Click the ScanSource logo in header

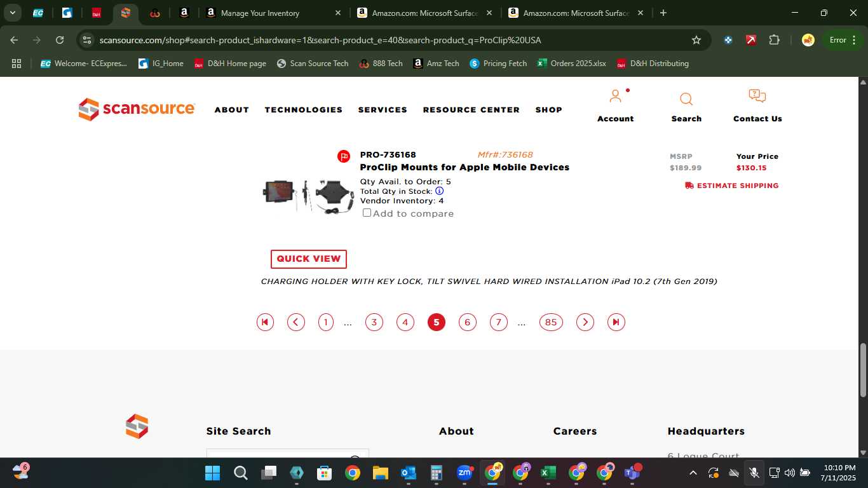137,109
